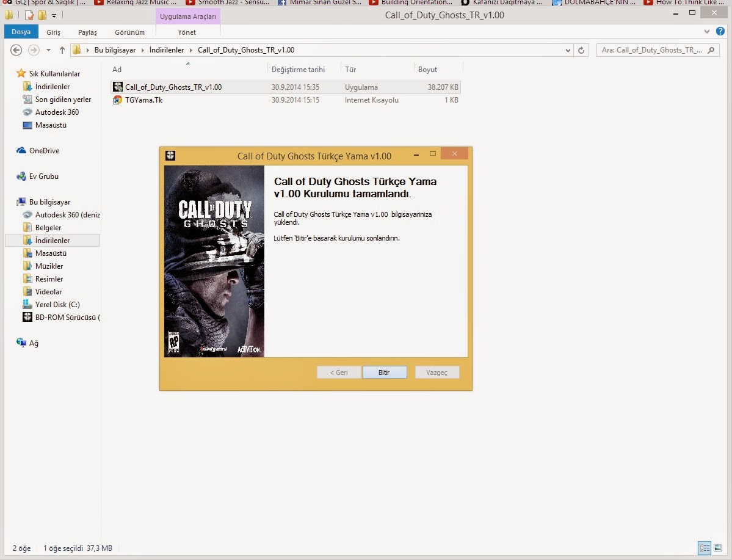
Task: Open Ev Grubu homegroup icon
Action: coord(21,176)
